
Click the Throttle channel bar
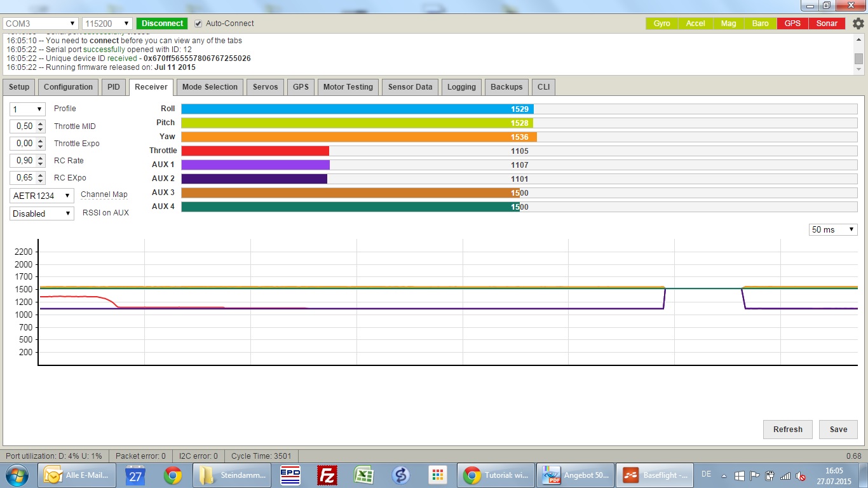click(519, 151)
